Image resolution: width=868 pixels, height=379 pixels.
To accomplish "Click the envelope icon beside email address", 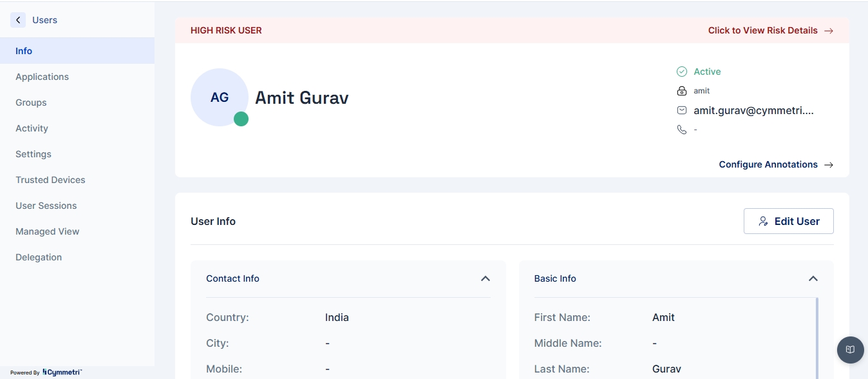I will coord(682,110).
